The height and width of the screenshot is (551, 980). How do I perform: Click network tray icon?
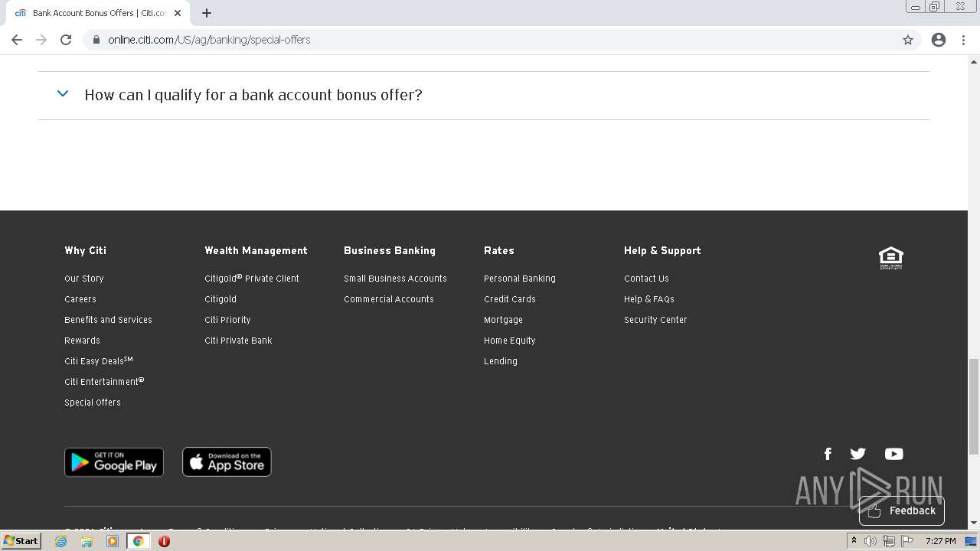pyautogui.click(x=889, y=541)
